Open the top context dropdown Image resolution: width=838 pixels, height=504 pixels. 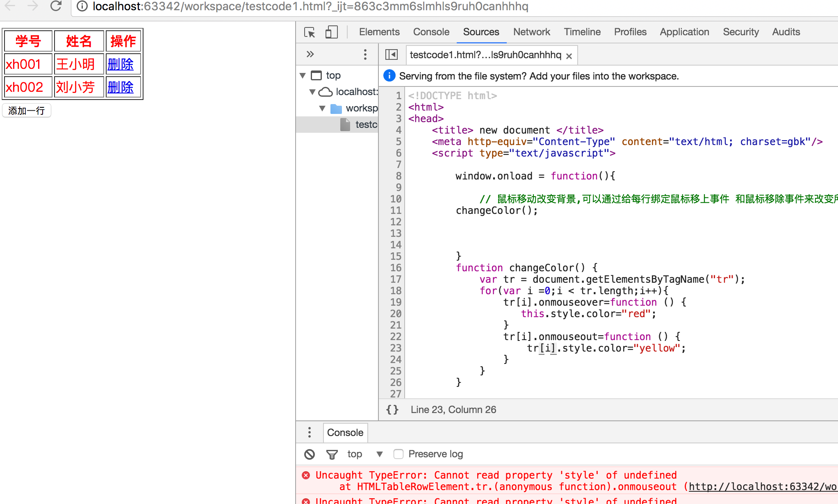(x=365, y=454)
